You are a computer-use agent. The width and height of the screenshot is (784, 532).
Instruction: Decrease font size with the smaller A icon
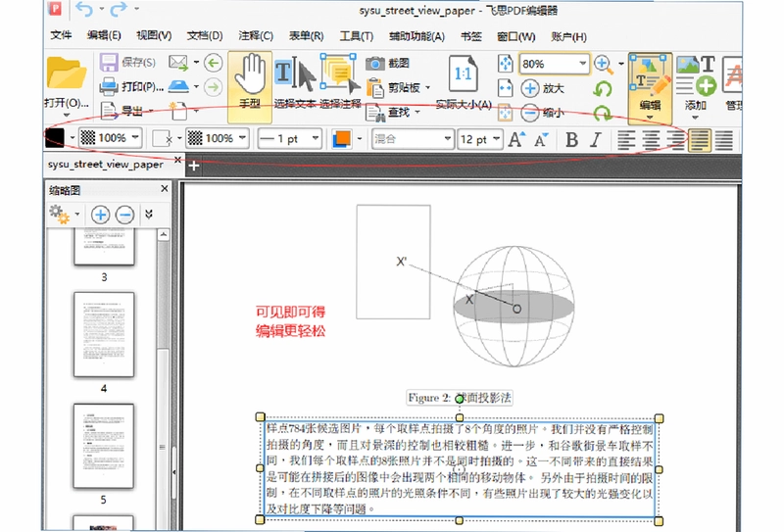(x=541, y=139)
